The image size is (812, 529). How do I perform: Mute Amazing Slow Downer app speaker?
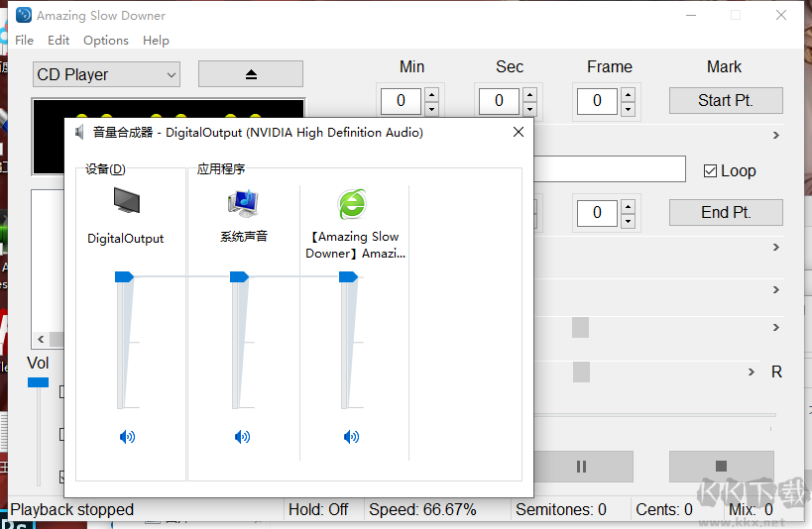point(352,437)
